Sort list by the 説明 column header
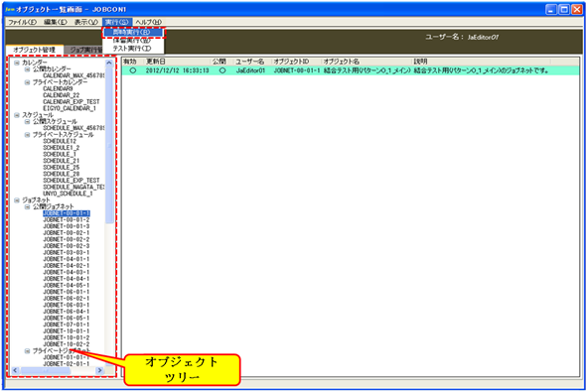587x392 pixels. tap(482, 62)
